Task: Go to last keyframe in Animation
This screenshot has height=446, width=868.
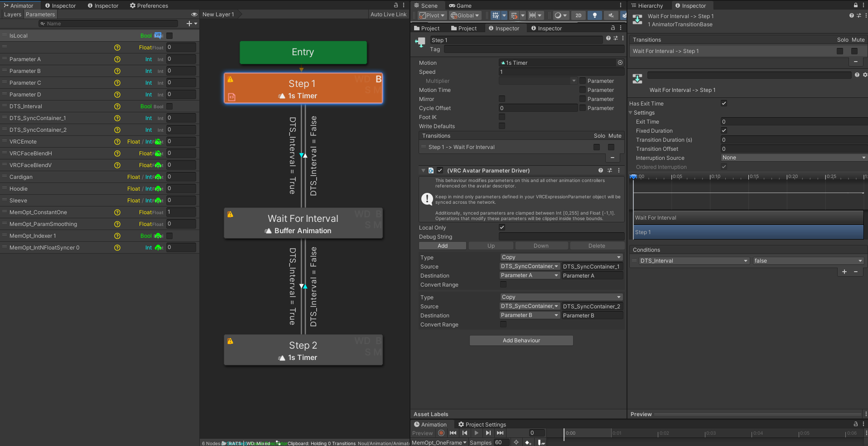Action: coord(500,433)
